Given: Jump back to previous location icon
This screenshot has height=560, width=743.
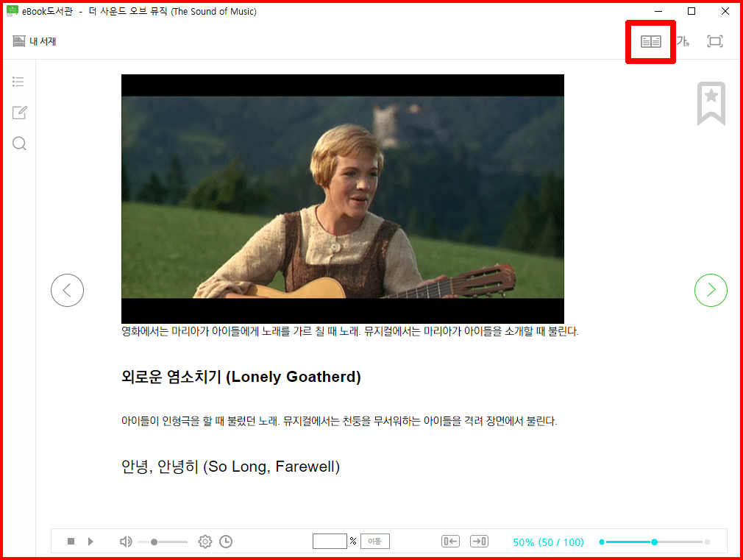Looking at the screenshot, I should pyautogui.click(x=450, y=541).
